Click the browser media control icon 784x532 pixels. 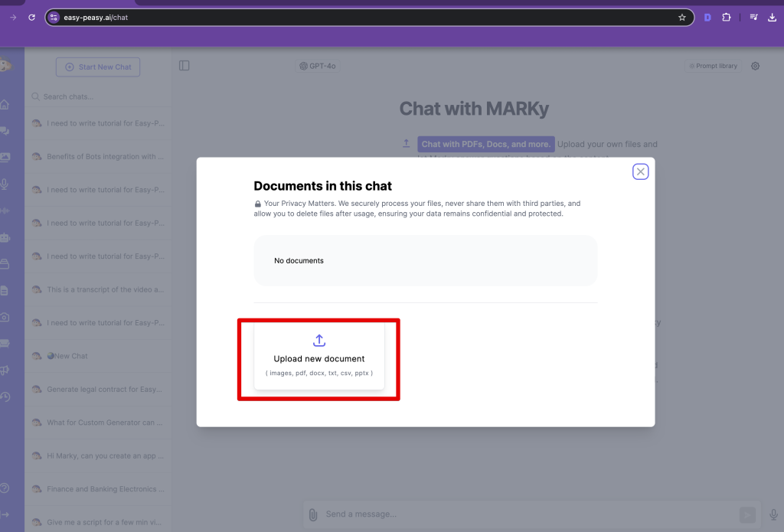(x=754, y=17)
